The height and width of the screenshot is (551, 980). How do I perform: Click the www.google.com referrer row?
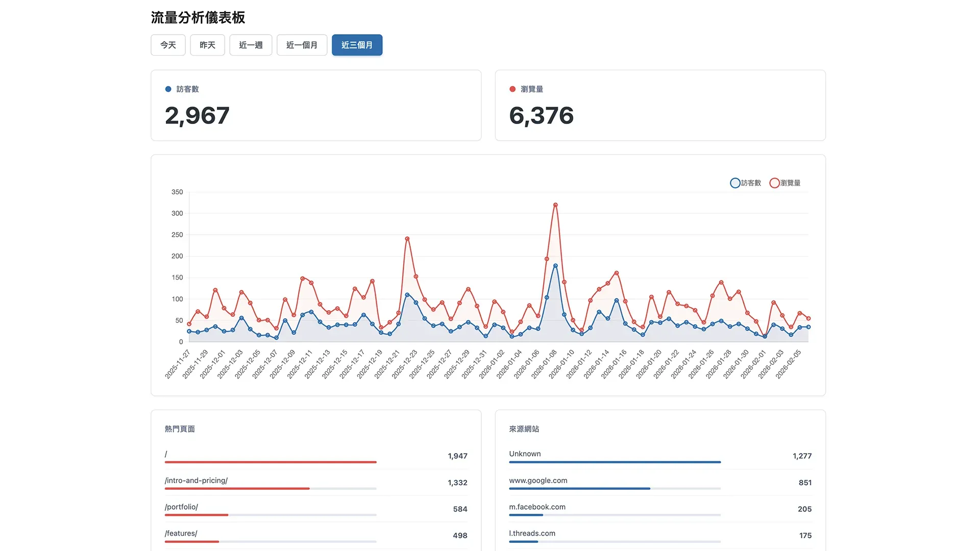coord(538,481)
